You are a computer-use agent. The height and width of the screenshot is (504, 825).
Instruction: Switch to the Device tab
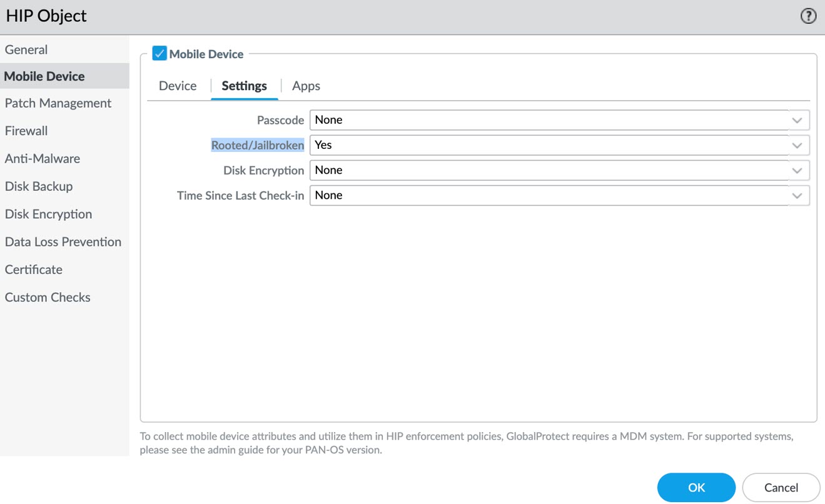[x=178, y=86]
